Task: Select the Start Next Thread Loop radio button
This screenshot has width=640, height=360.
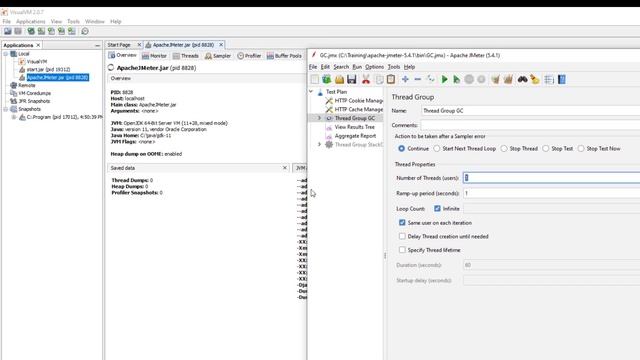Action: point(437,149)
